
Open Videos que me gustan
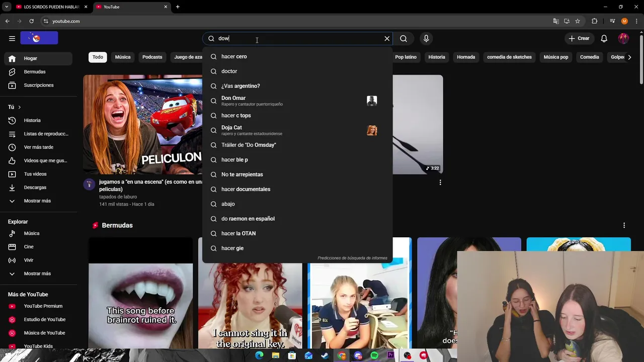point(38,160)
